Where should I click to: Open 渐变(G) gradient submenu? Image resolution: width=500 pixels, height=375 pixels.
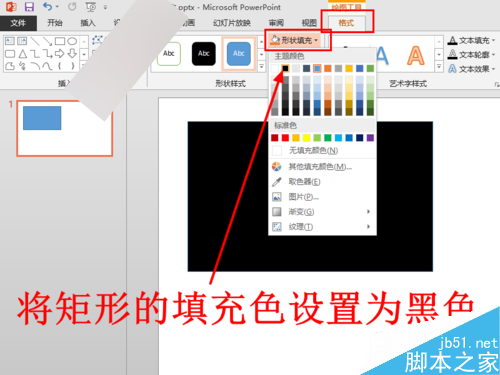pyautogui.click(x=322, y=212)
